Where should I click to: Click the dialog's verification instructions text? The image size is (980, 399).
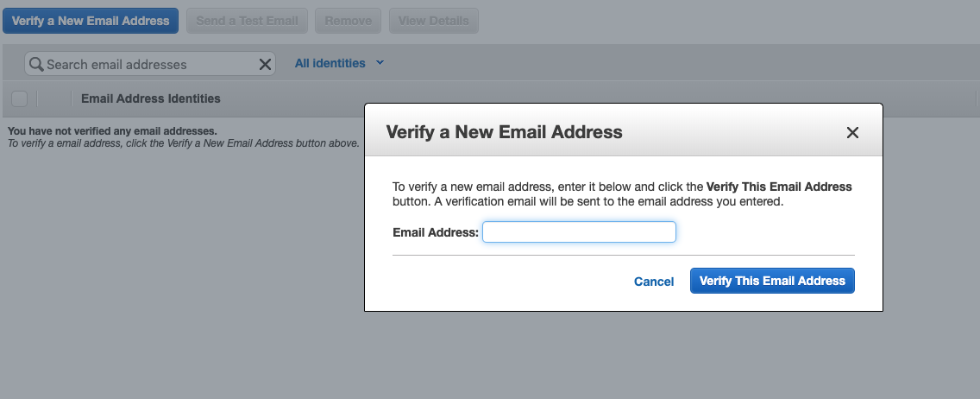coord(621,194)
